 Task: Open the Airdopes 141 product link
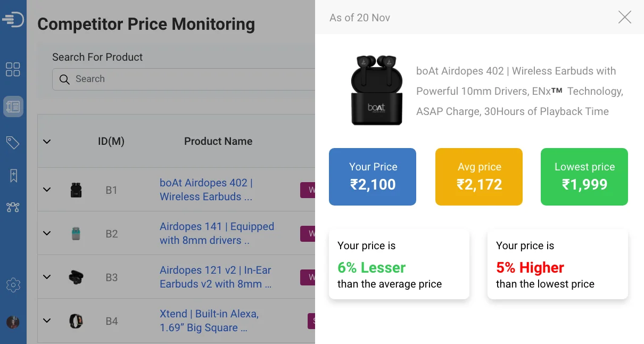click(217, 233)
